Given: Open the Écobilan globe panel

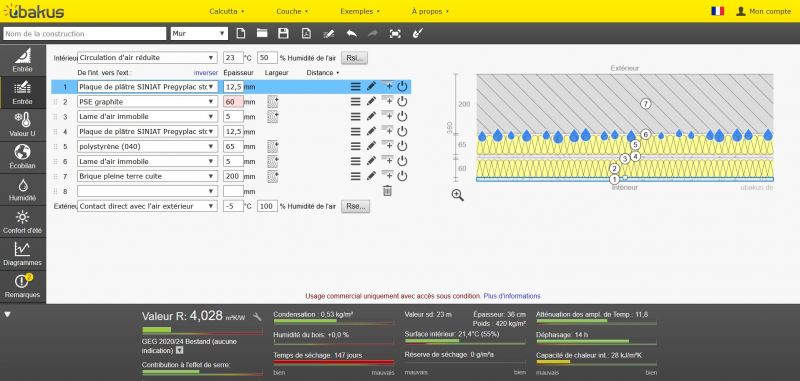Looking at the screenshot, I should [x=22, y=157].
